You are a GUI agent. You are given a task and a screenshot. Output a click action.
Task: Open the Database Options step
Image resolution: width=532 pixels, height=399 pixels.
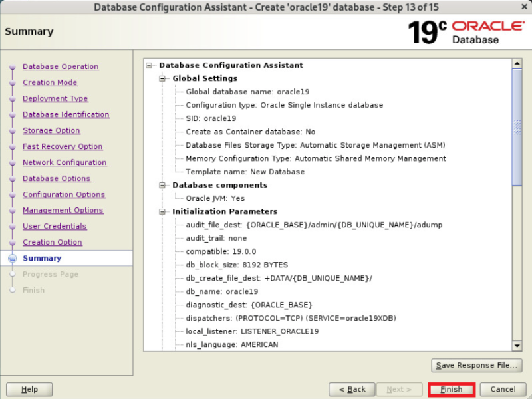pyautogui.click(x=57, y=178)
